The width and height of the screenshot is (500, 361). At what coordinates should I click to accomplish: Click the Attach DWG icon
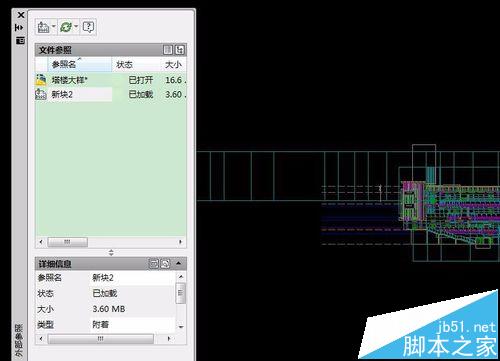pos(43,27)
